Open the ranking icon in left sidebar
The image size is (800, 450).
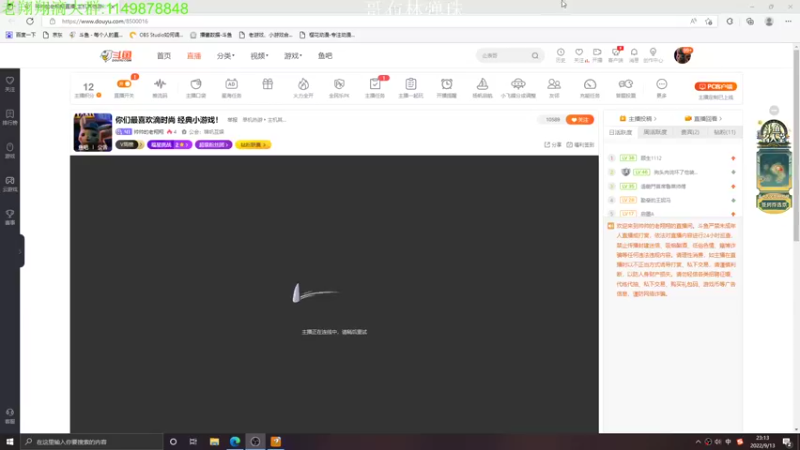(x=10, y=114)
